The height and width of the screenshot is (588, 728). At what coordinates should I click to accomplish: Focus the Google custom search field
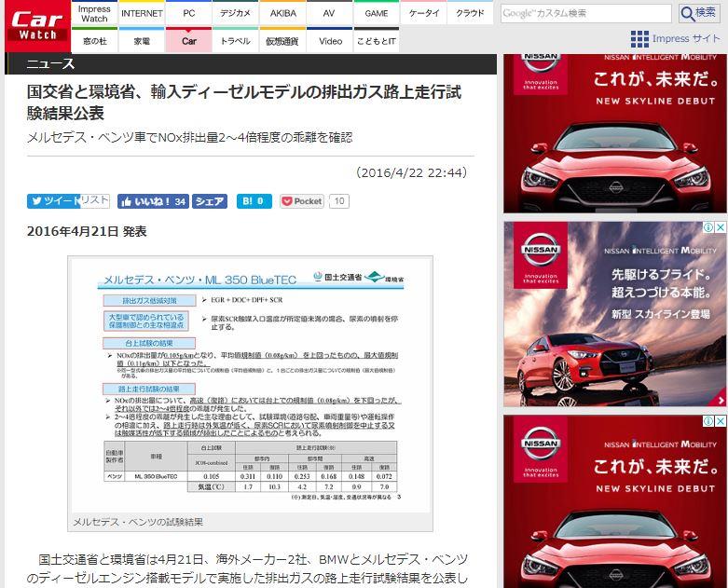click(586, 13)
